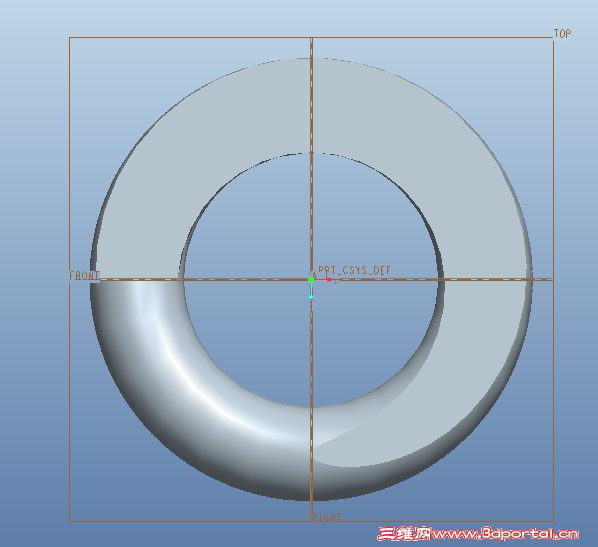This screenshot has height=547, width=598.
Task: Select the FRONT datum plane label
Action: pos(84,275)
